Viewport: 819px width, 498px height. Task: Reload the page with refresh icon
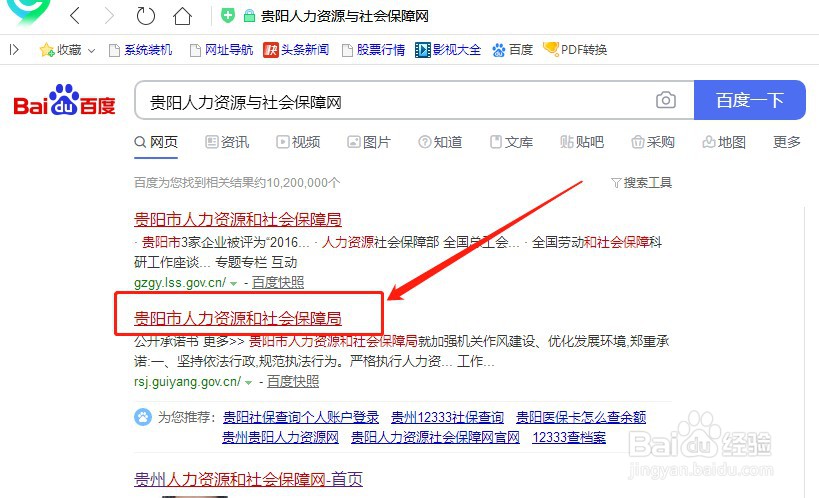click(x=145, y=16)
